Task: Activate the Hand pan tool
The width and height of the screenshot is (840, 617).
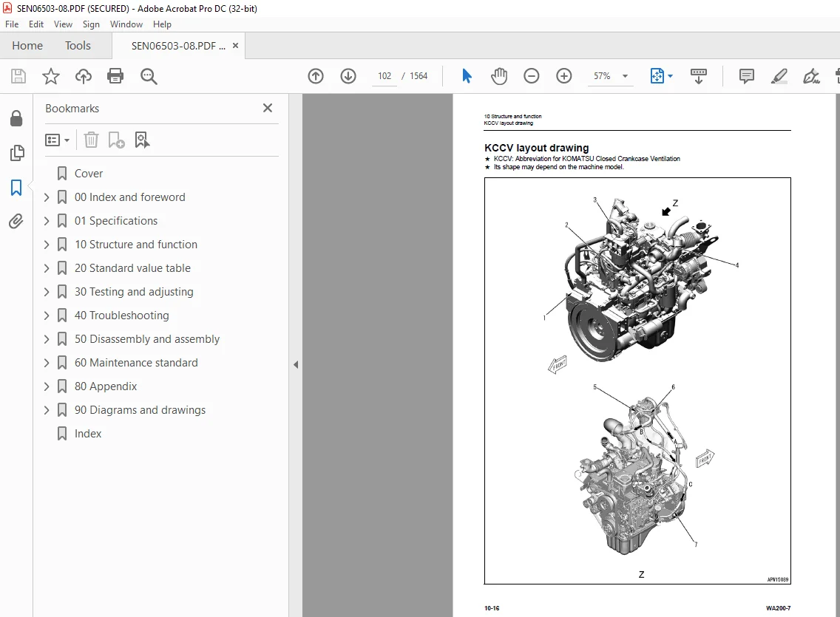Action: pyautogui.click(x=498, y=76)
